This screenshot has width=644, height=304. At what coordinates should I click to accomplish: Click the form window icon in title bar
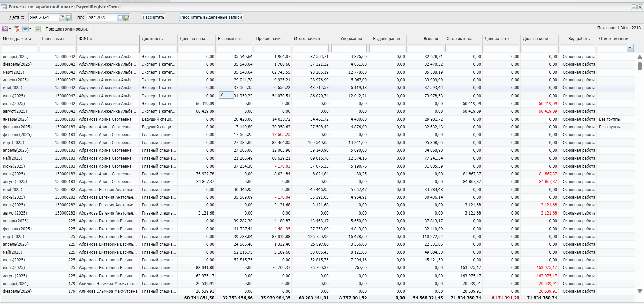4,7
